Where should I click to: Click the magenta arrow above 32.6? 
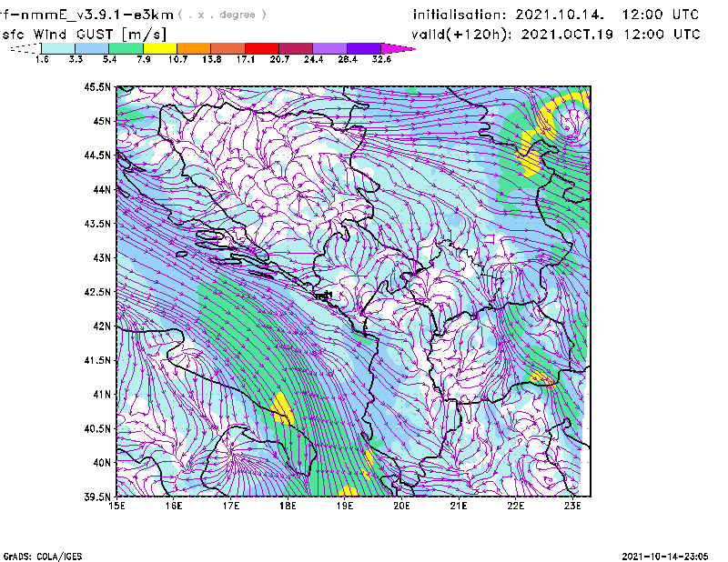[398, 48]
